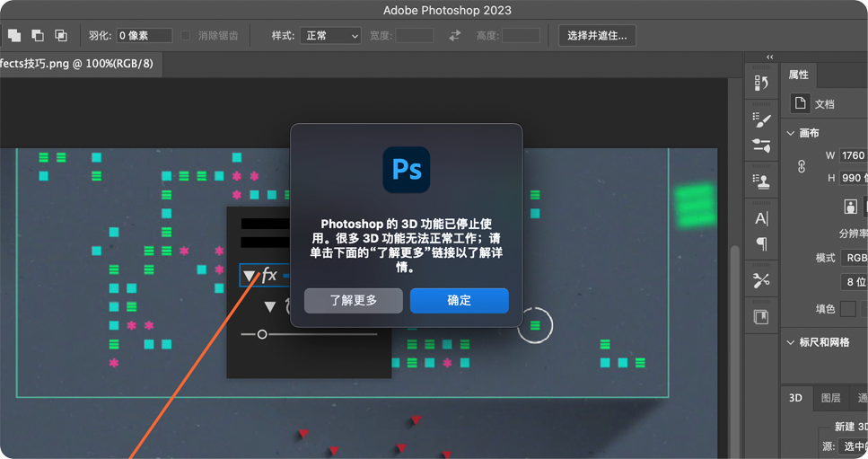Open the 模式 RGB color mode dropdown
Viewport: 868px width, 459px height.
[x=855, y=258]
